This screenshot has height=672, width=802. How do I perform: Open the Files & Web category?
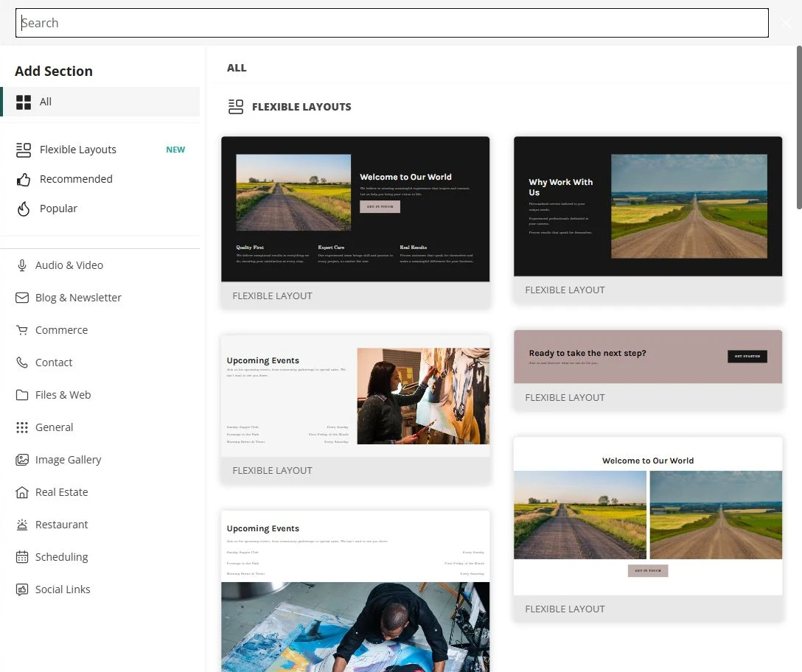(100, 395)
